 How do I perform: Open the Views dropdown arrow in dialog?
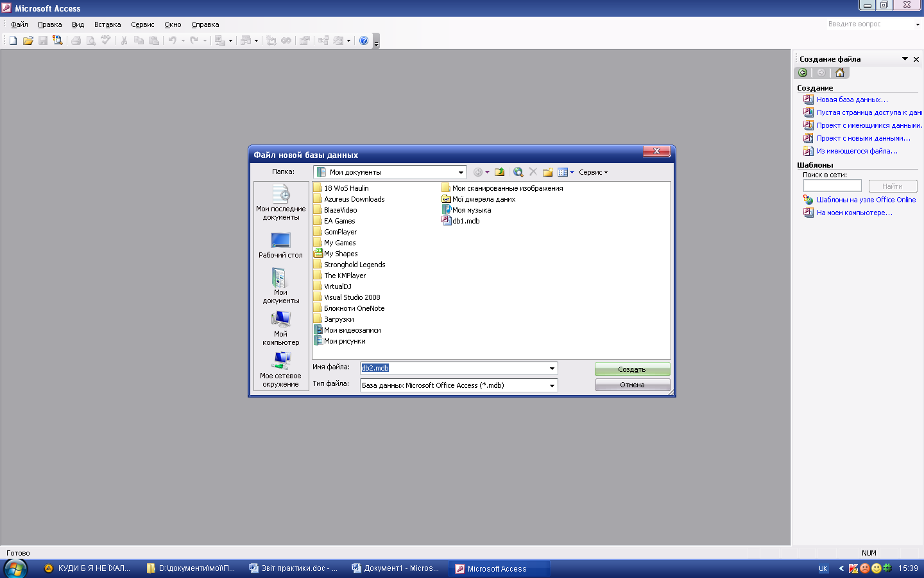point(572,172)
